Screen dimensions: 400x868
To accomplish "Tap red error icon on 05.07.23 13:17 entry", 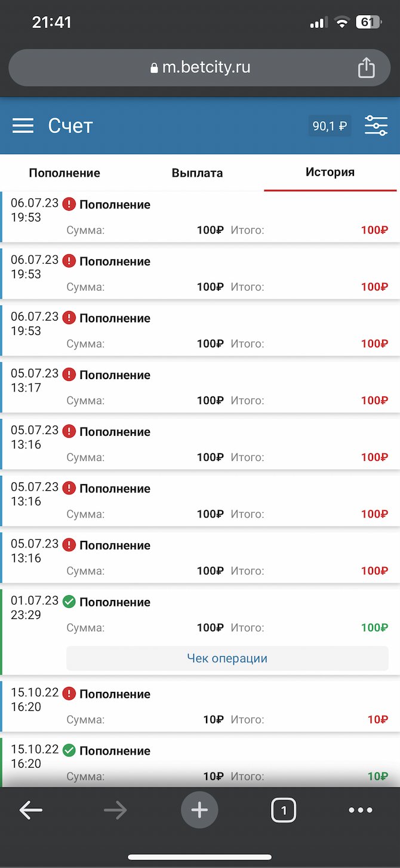I will coord(69,375).
